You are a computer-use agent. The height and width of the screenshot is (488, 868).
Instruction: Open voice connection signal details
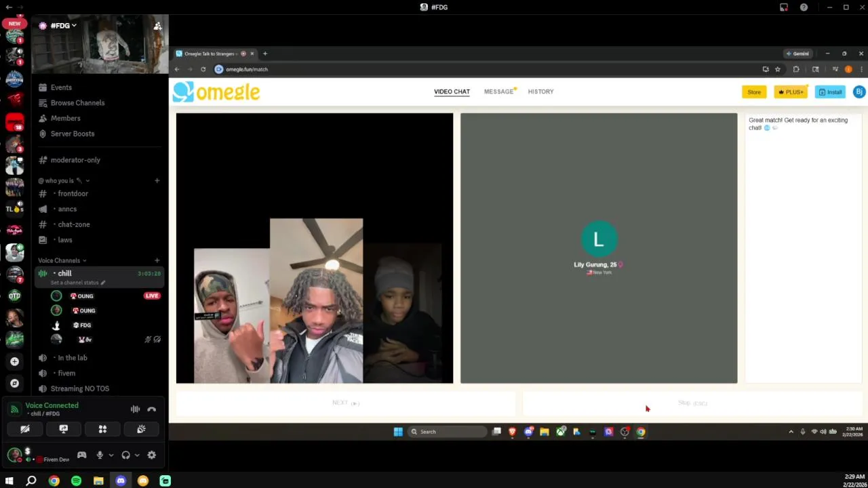[14, 409]
